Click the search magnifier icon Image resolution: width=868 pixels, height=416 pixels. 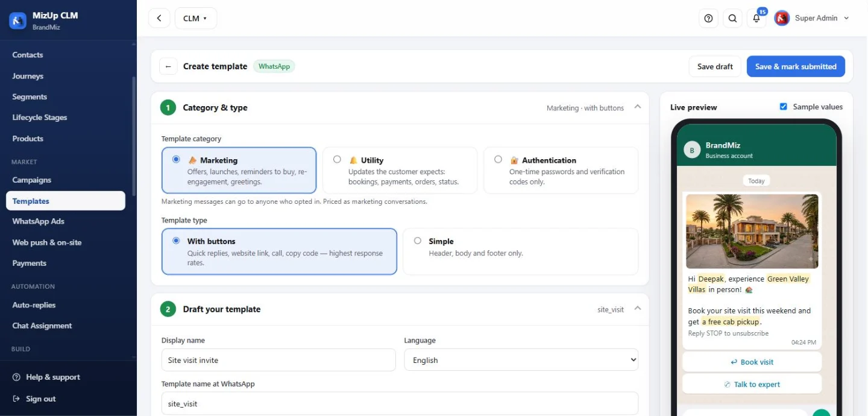pos(732,18)
